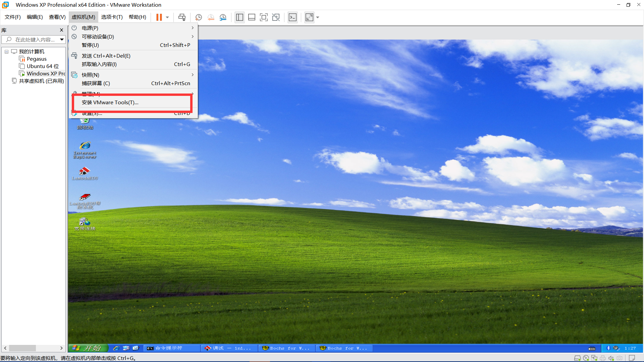
Task: Click the library horizontal scrollbar thumb
Action: 22,348
